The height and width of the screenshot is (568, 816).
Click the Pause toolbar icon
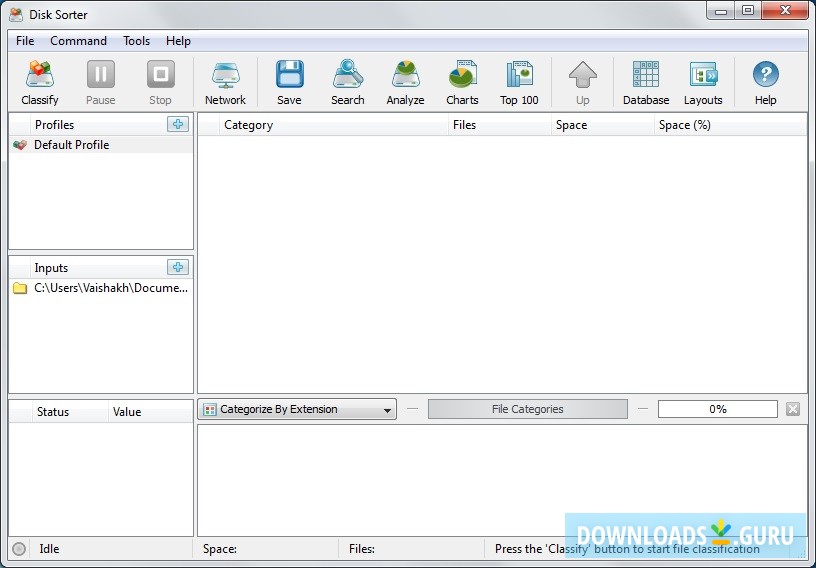[100, 74]
